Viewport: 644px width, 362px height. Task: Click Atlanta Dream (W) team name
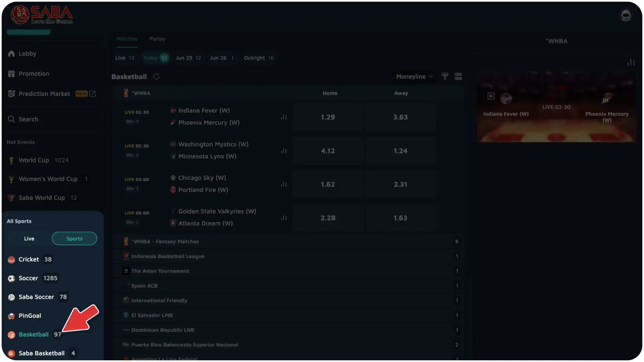click(206, 223)
